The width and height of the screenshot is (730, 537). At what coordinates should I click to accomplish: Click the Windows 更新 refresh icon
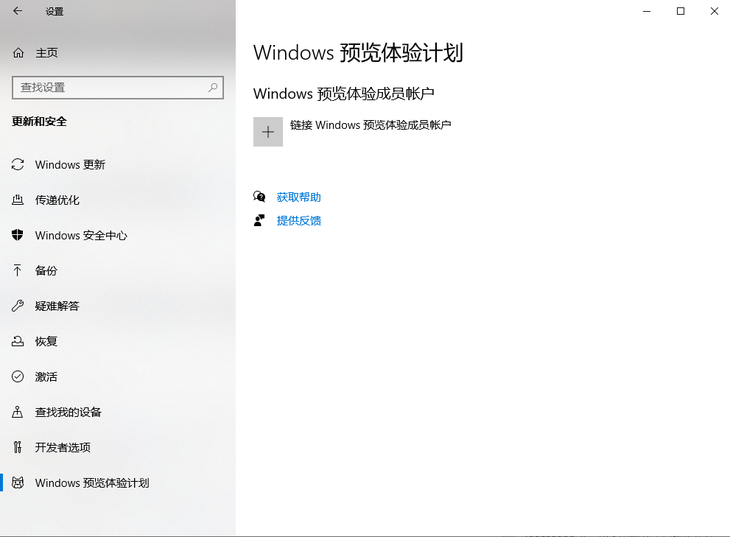click(x=18, y=164)
